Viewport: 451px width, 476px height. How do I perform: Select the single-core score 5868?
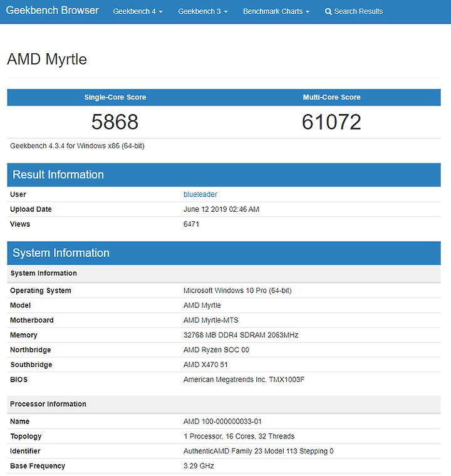(115, 122)
